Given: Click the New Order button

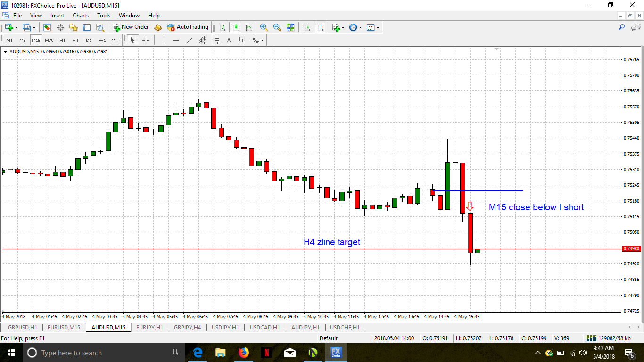Looking at the screenshot, I should tap(131, 27).
